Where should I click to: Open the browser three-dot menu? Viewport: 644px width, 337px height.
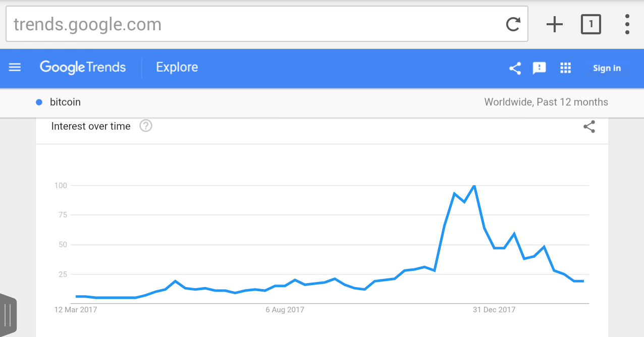[x=627, y=24]
